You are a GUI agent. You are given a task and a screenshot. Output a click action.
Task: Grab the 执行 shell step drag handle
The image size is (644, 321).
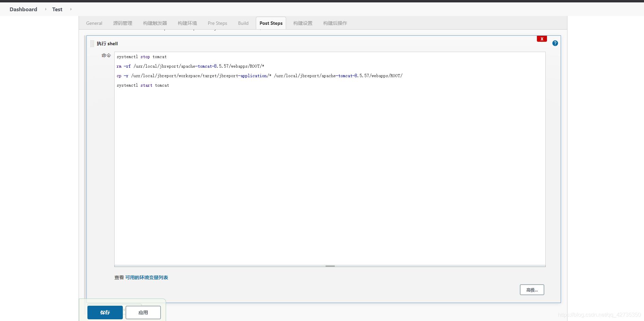point(92,44)
